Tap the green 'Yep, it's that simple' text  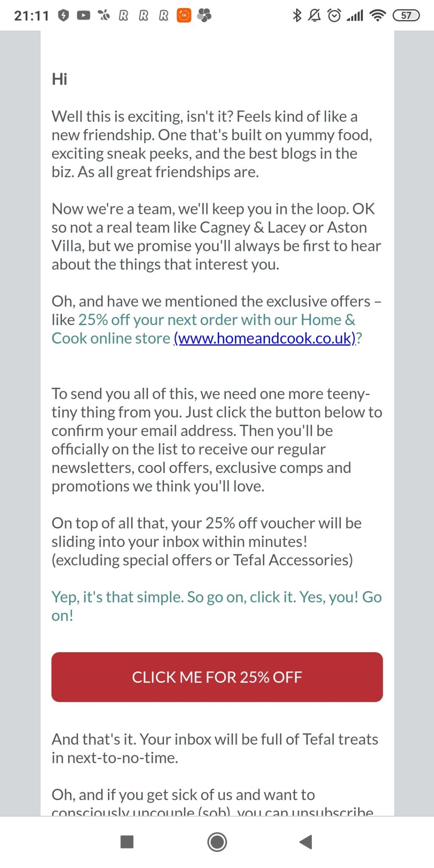tap(216, 597)
